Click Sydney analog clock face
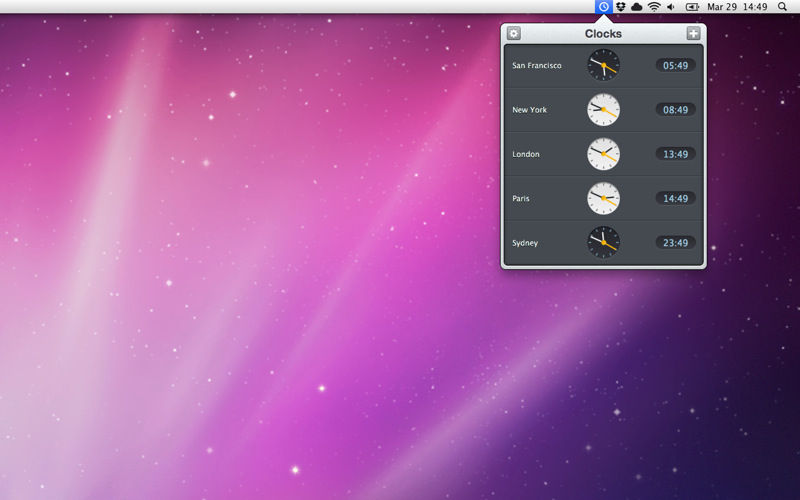Screen dimensions: 800x500 [x=604, y=242]
